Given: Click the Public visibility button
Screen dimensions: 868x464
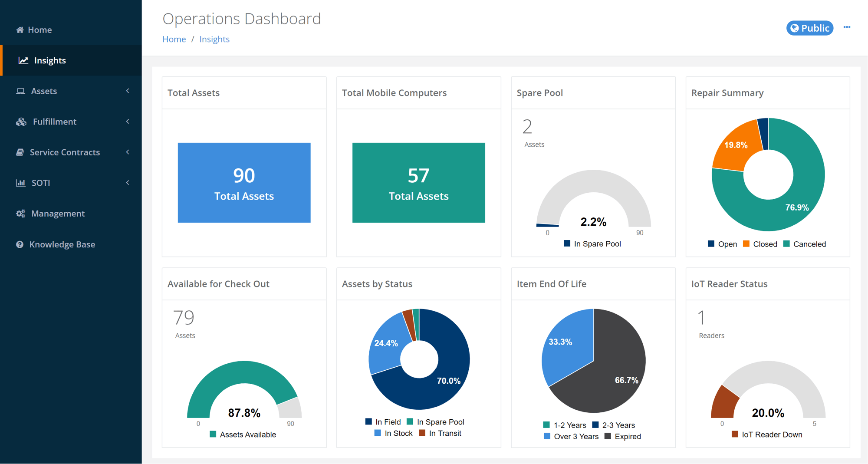Looking at the screenshot, I should coord(809,28).
